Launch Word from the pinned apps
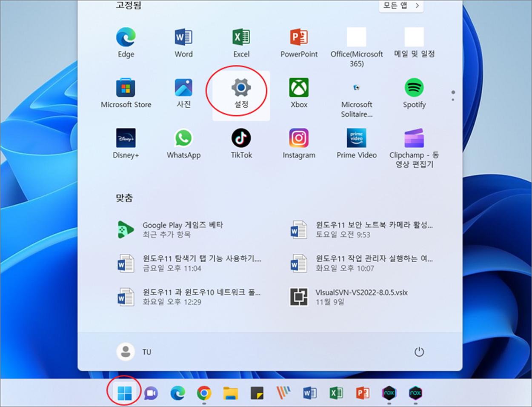This screenshot has height=407, width=532. 183,43
